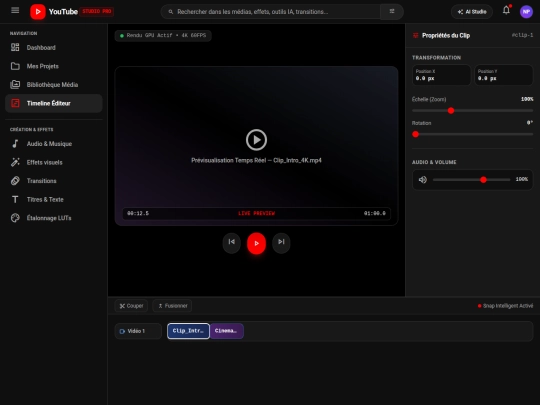Click the Couper button
This screenshot has height=405, width=540.
tap(131, 306)
